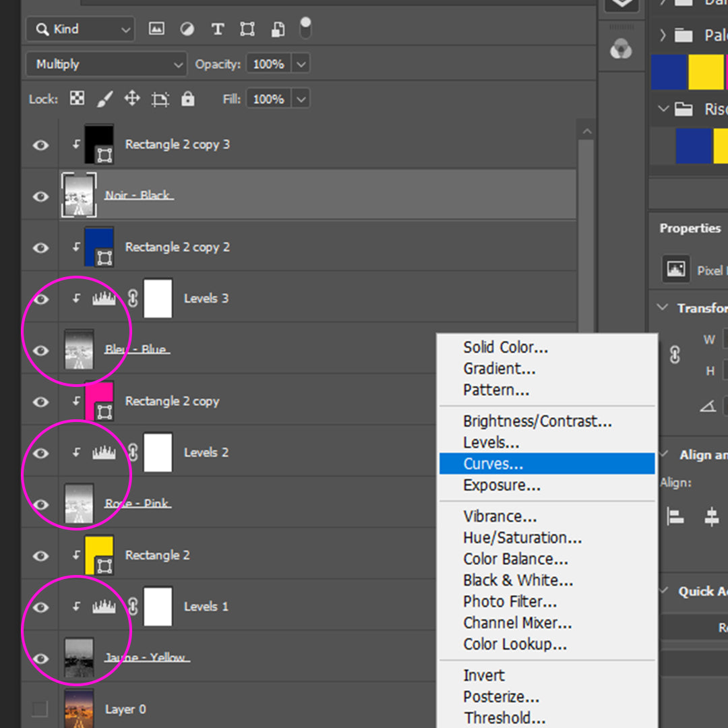Click the adjustment layer filter icon

pyautogui.click(x=187, y=29)
